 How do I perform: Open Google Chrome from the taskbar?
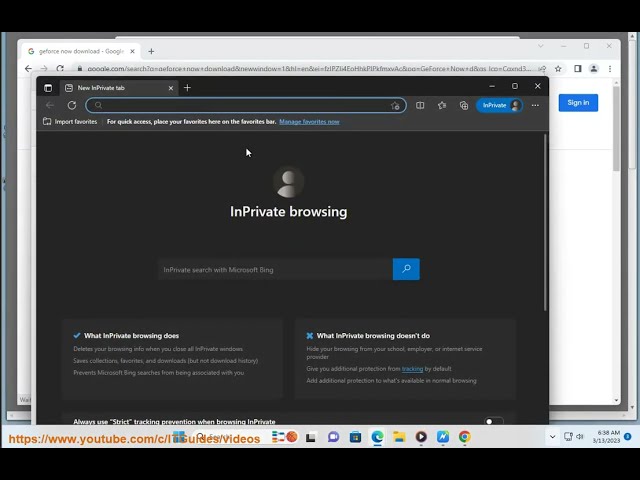tap(465, 437)
